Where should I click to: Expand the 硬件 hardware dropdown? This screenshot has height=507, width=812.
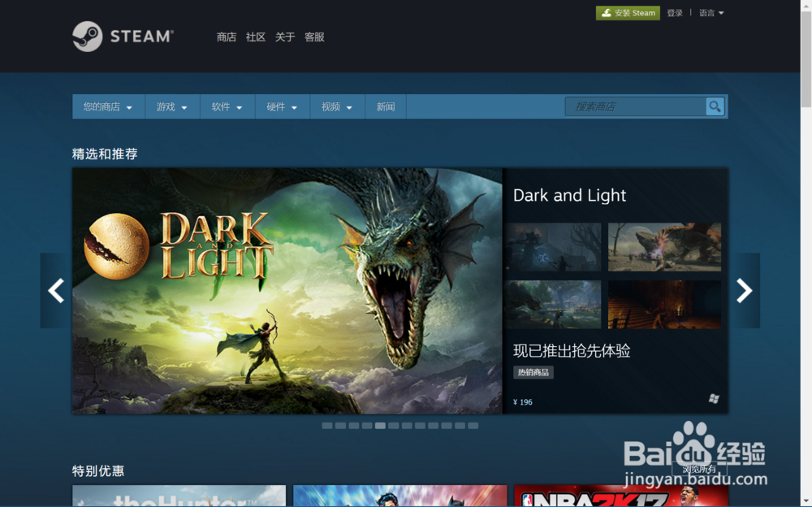click(282, 106)
